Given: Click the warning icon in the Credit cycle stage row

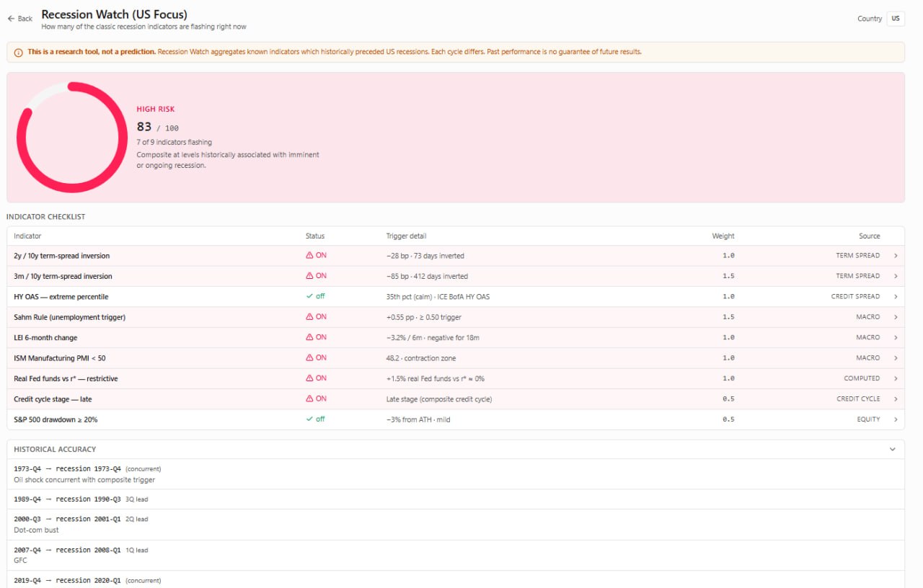Looking at the screenshot, I should point(309,398).
